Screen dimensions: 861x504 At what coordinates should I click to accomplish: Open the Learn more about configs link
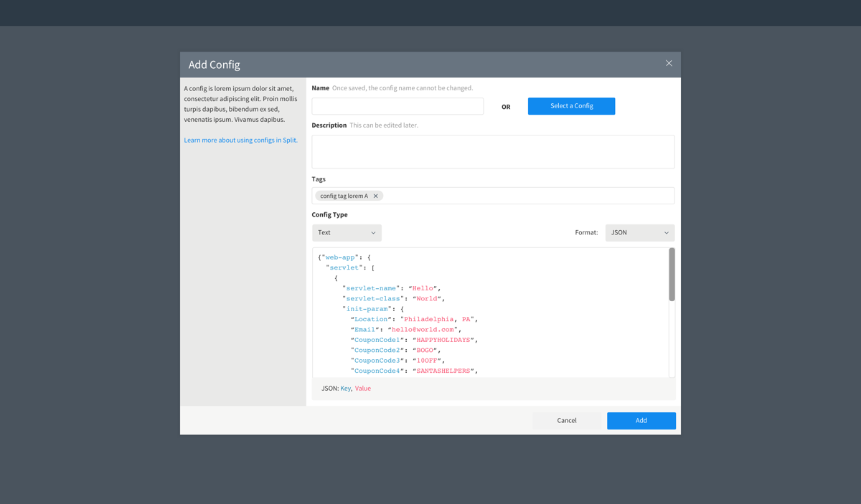tap(240, 141)
